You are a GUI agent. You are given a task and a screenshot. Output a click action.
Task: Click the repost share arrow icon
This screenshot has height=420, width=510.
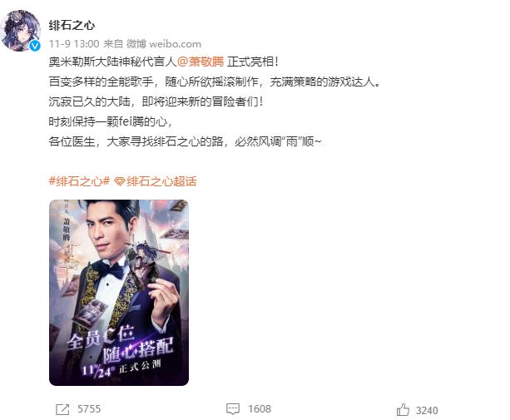(62, 409)
